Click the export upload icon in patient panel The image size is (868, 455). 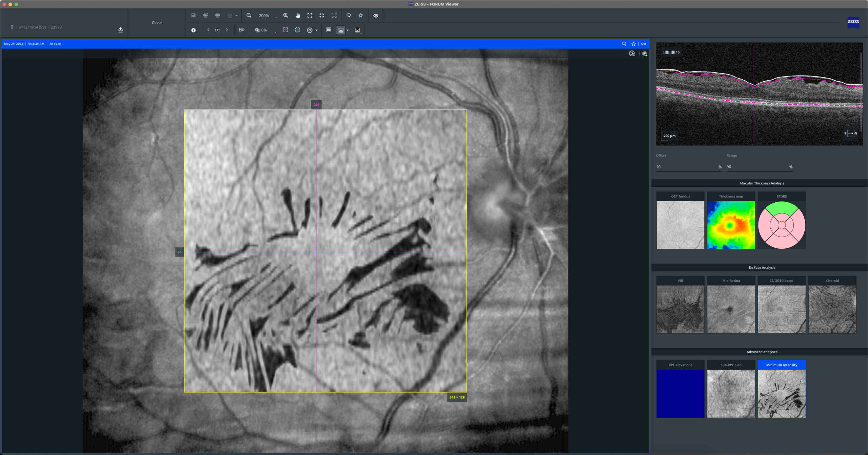click(x=120, y=30)
